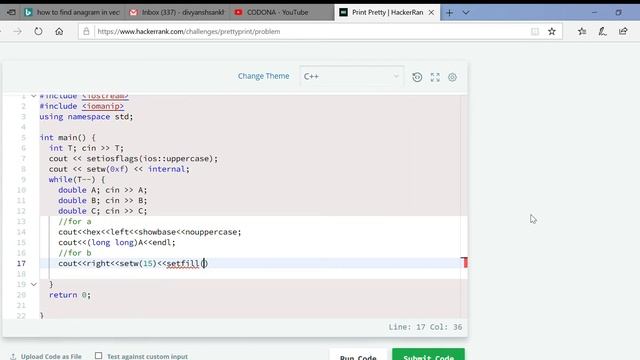The image size is (640, 360).
Task: Add this page to favorites star
Action: (x=552, y=31)
